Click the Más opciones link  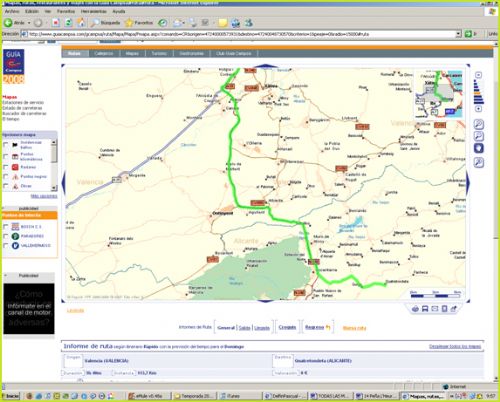(x=44, y=196)
